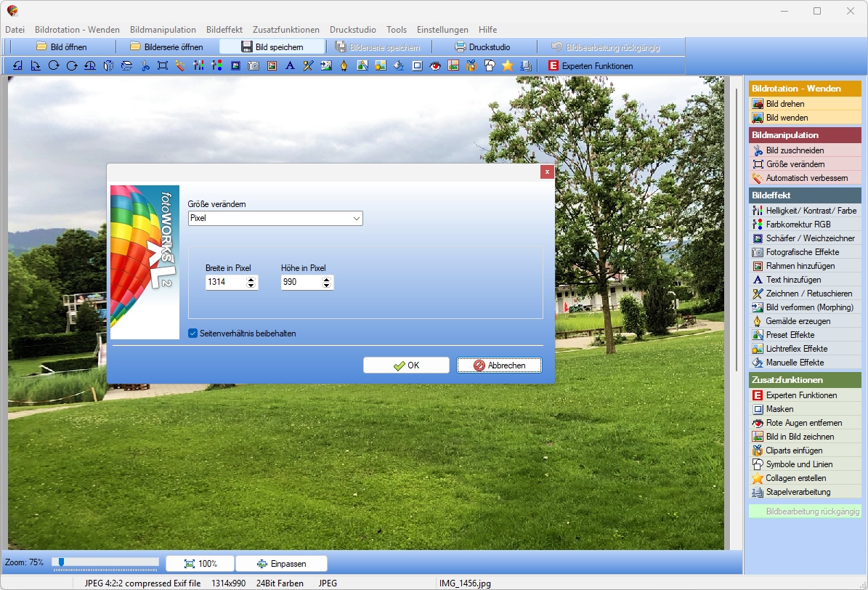Select the Text hinzufügen 'A' toolbar icon
Screen dimensions: 868x590
290,66
